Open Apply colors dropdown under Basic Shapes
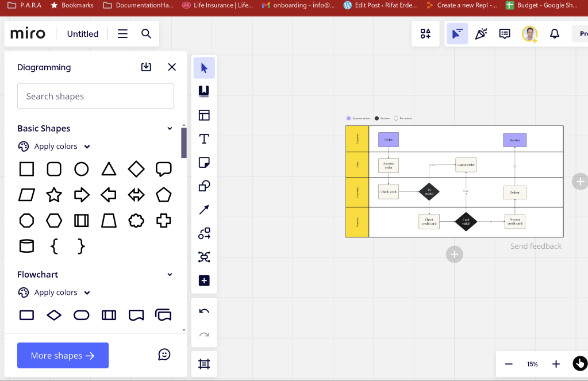This screenshot has width=588, height=381. (55, 146)
